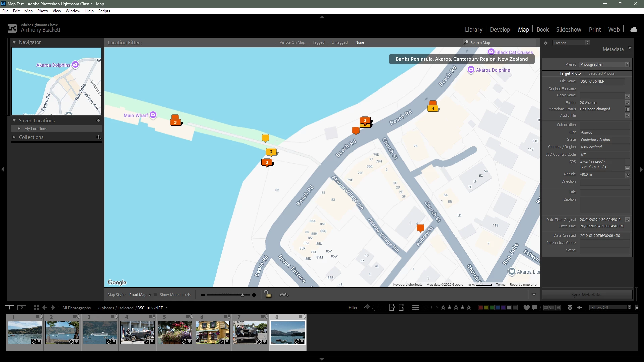Viewport: 644px width, 362px height.
Task: Zoom in map with plus icon
Action: click(x=254, y=295)
